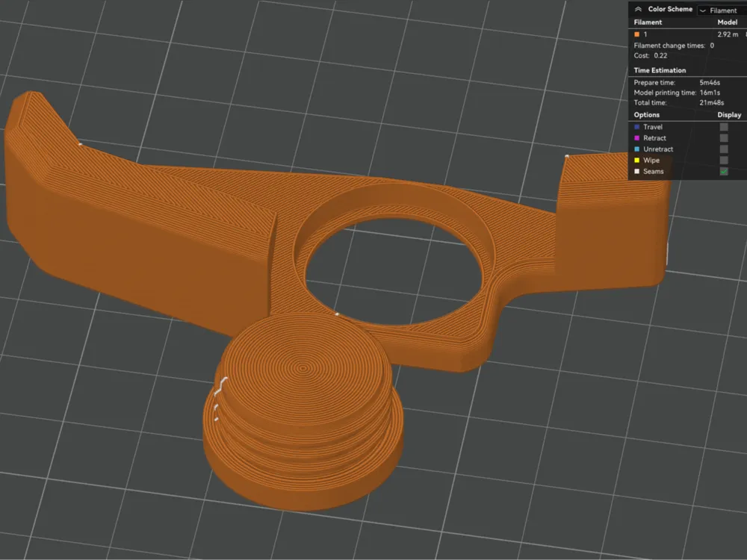Viewport: 747px width, 560px height.
Task: Enable the Wipe display checkbox
Action: (723, 160)
